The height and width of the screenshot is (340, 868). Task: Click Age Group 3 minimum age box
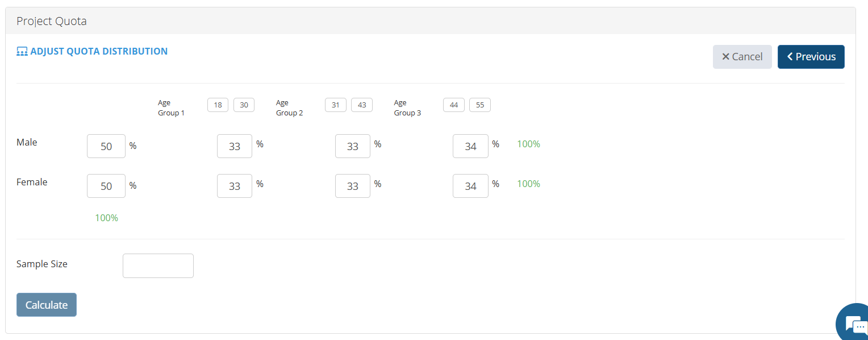coord(453,105)
